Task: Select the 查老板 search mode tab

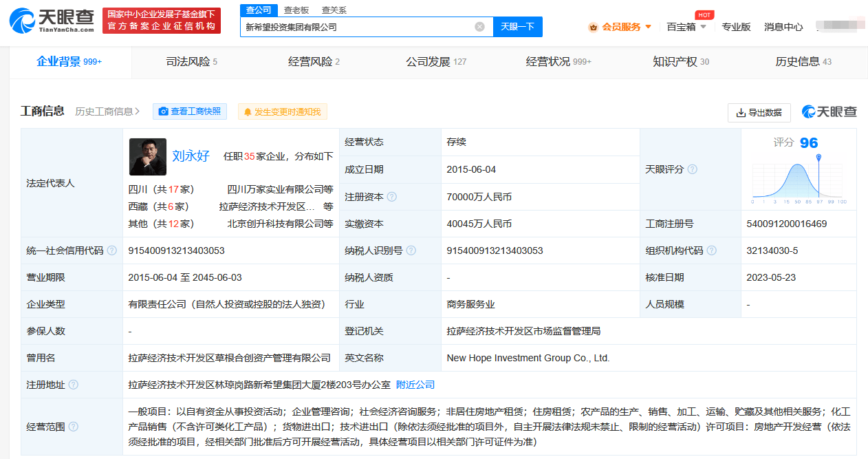Action: [x=296, y=10]
